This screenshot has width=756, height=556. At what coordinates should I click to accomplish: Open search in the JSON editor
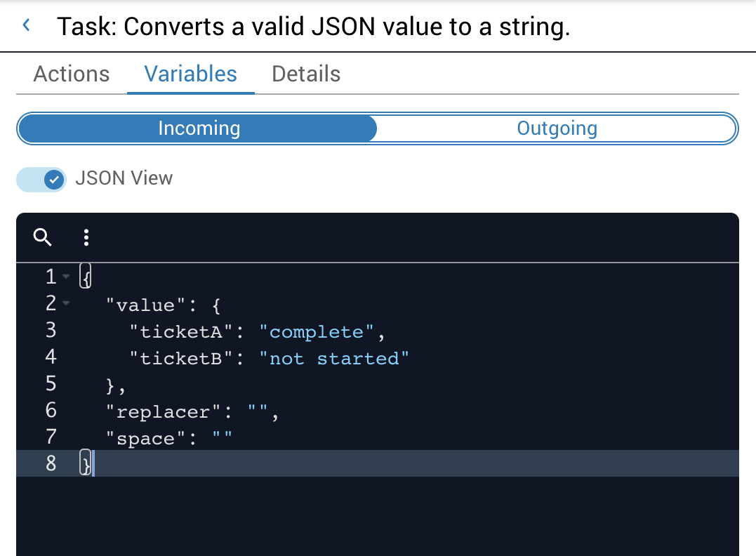tap(43, 237)
